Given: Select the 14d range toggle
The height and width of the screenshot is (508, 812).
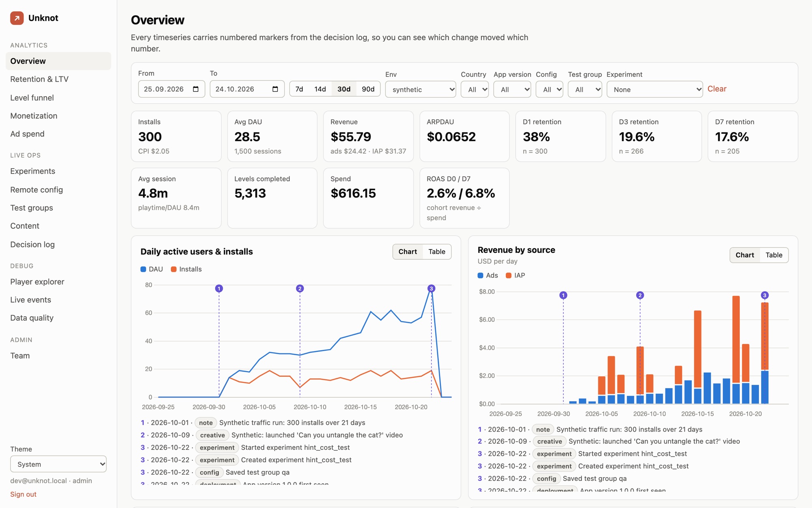Looking at the screenshot, I should 320,89.
